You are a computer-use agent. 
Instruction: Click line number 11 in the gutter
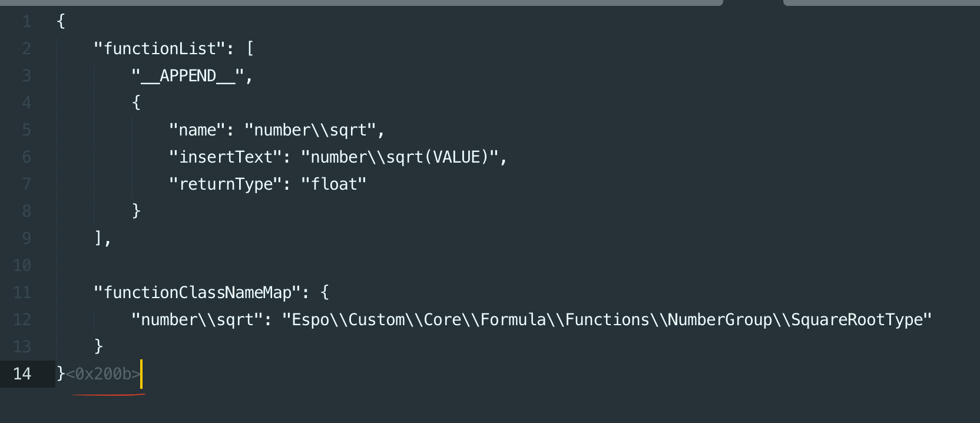22,292
